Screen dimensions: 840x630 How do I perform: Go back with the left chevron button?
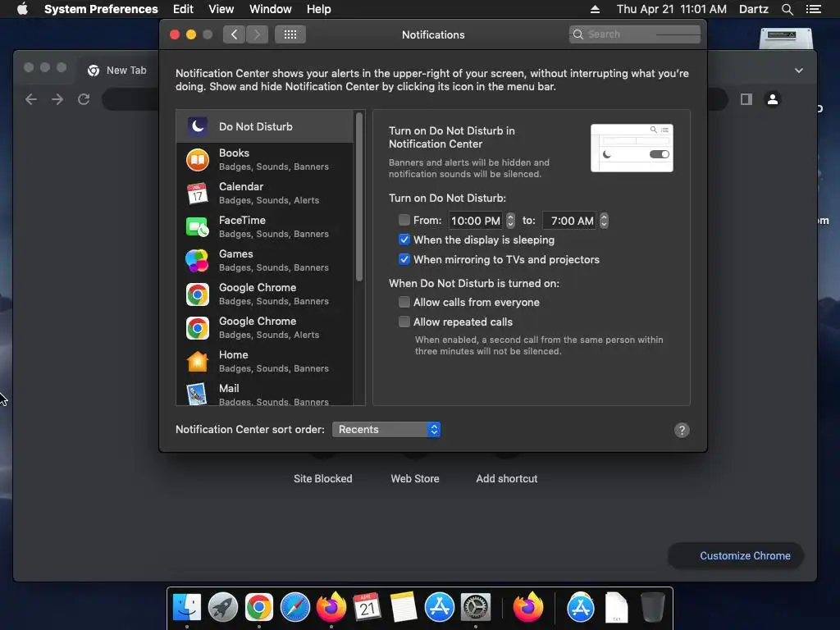click(x=234, y=34)
